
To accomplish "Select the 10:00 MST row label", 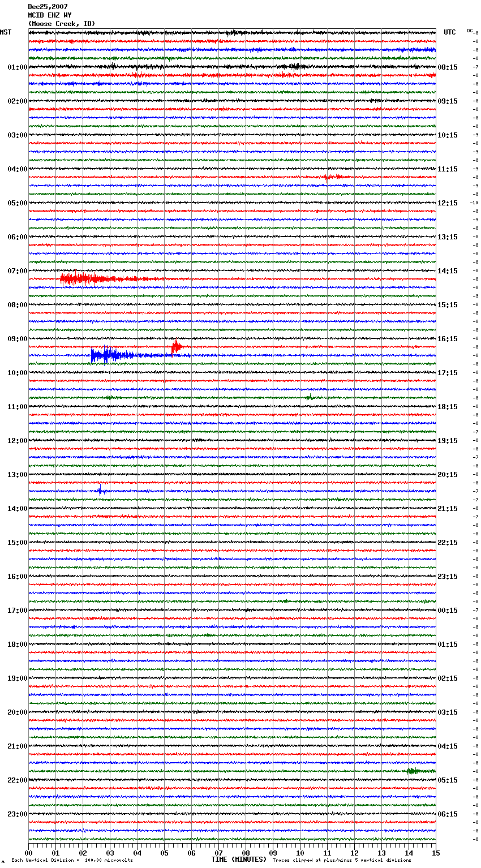I will (x=18, y=373).
